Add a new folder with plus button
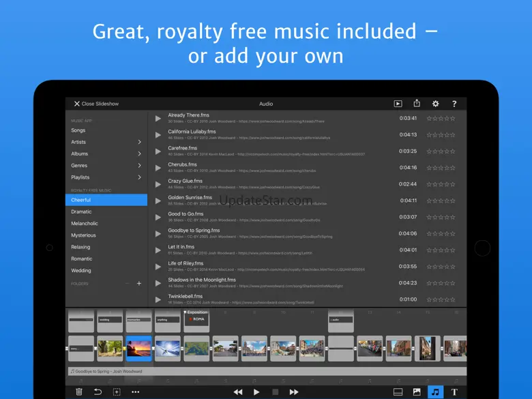 (x=139, y=283)
